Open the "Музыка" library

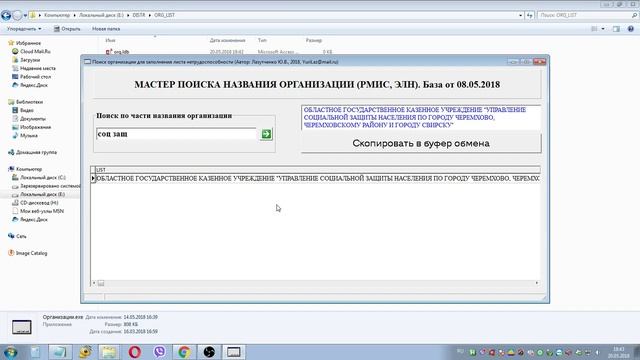point(29,136)
